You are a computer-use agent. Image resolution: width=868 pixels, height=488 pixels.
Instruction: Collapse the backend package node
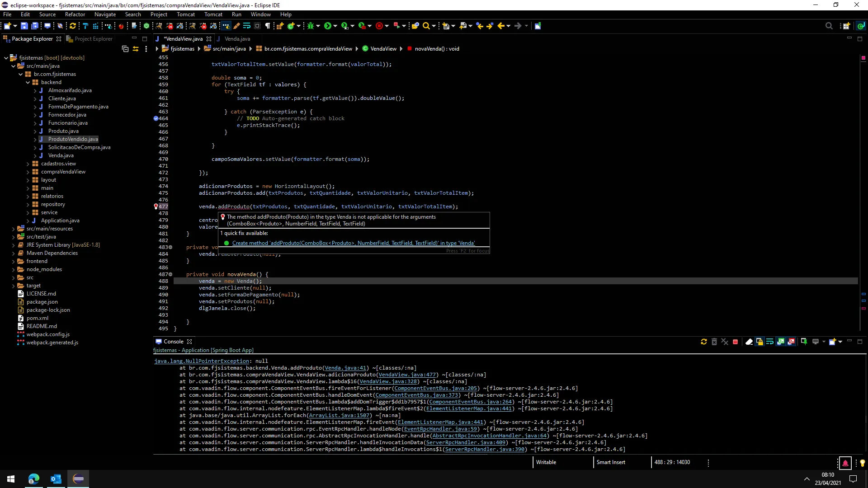(28, 82)
